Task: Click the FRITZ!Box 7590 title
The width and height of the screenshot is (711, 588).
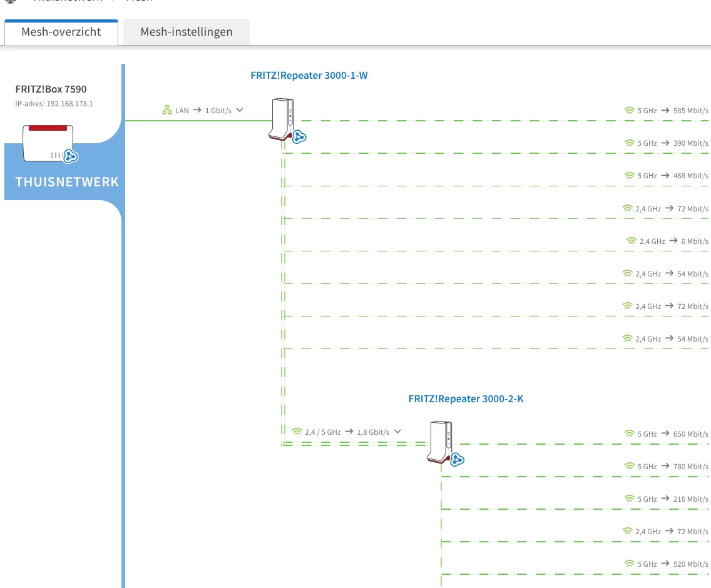Action: click(x=51, y=89)
